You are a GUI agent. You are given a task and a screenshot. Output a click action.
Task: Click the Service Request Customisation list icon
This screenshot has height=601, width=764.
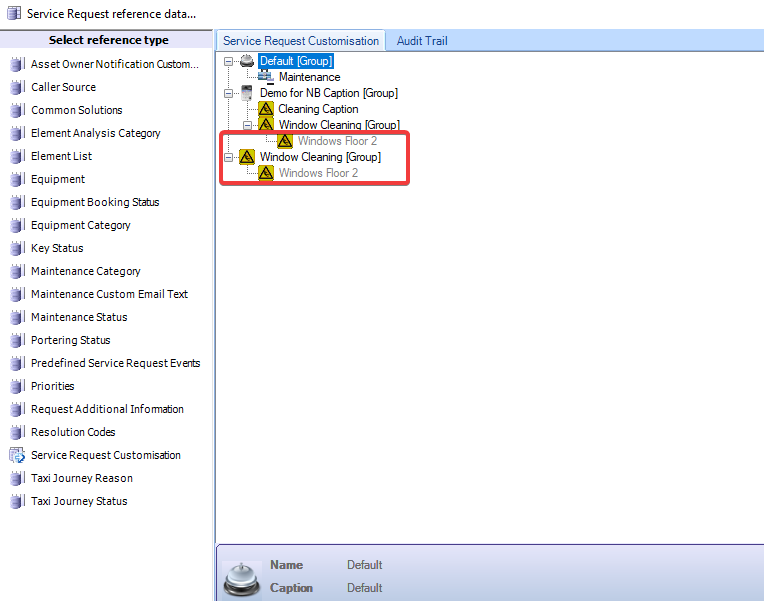[16, 455]
